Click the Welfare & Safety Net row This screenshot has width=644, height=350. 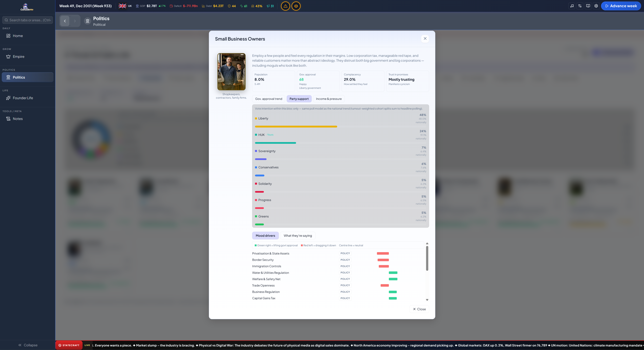coord(338,279)
